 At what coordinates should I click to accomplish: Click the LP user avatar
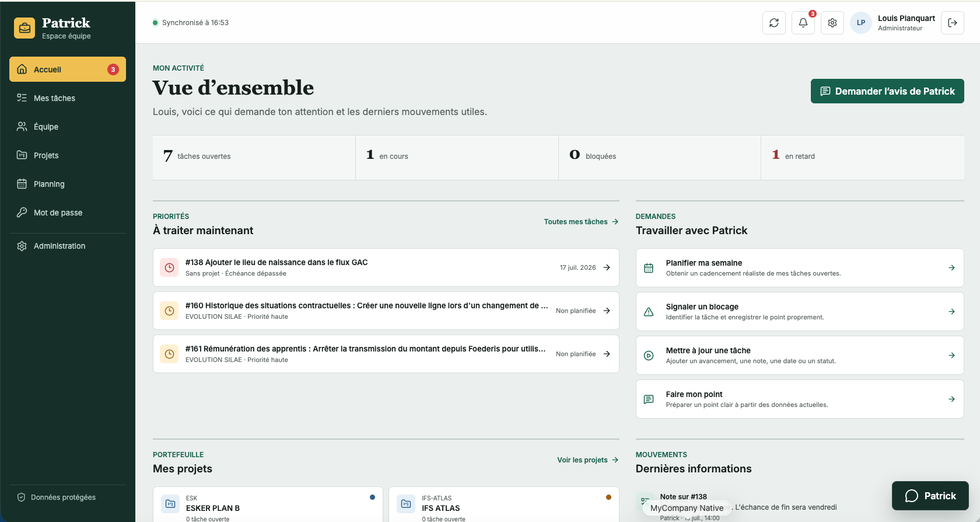click(x=861, y=23)
